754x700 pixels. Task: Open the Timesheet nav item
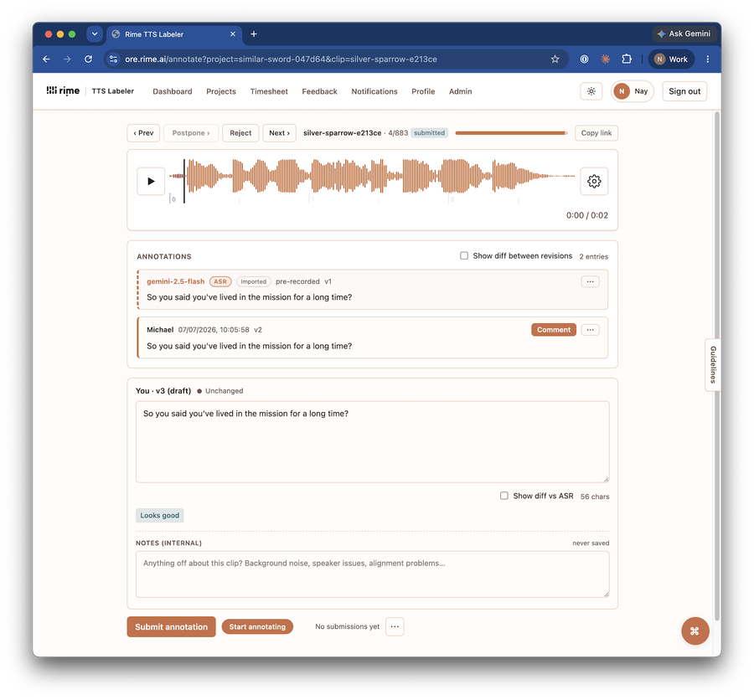[x=269, y=91]
